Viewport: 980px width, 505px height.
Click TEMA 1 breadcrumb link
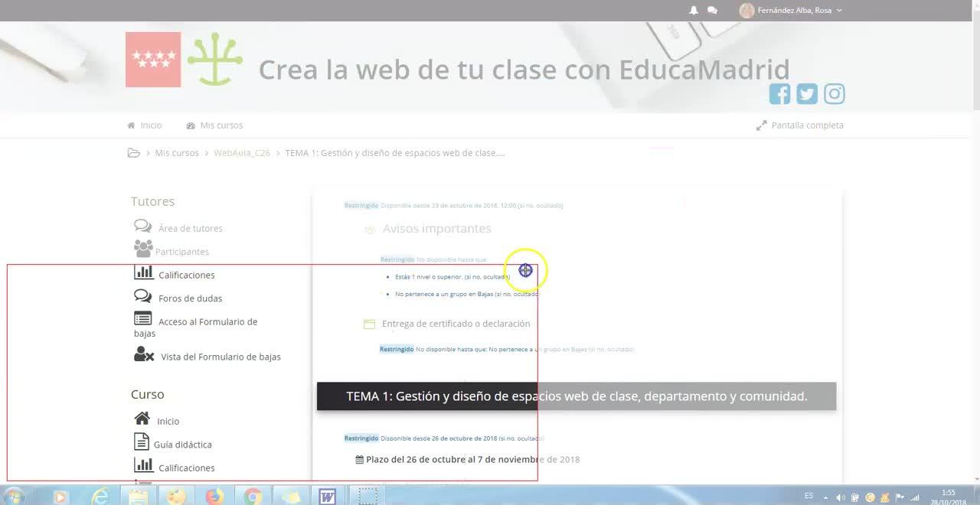click(x=395, y=153)
